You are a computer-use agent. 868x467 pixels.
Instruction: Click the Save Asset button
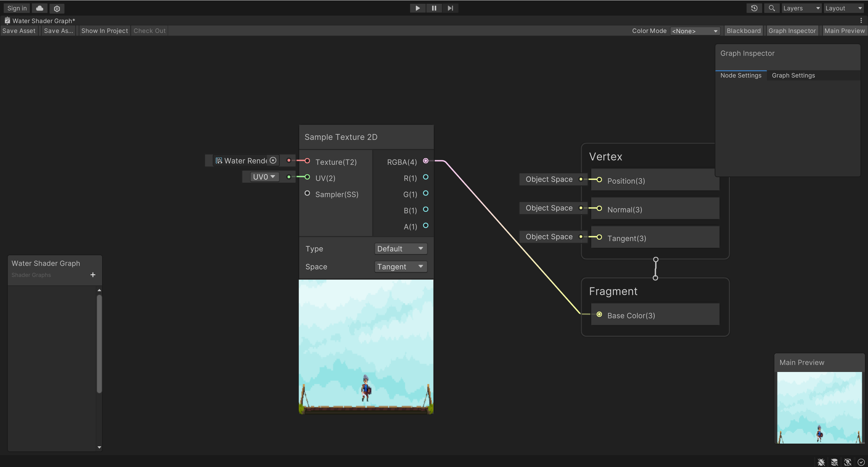tap(19, 30)
